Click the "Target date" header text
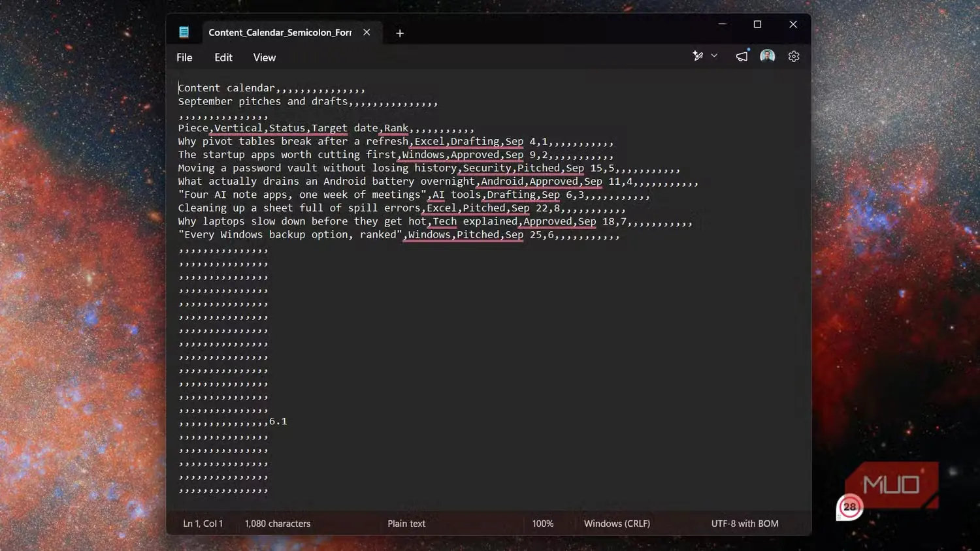Screen dimensions: 980x551 345,128
